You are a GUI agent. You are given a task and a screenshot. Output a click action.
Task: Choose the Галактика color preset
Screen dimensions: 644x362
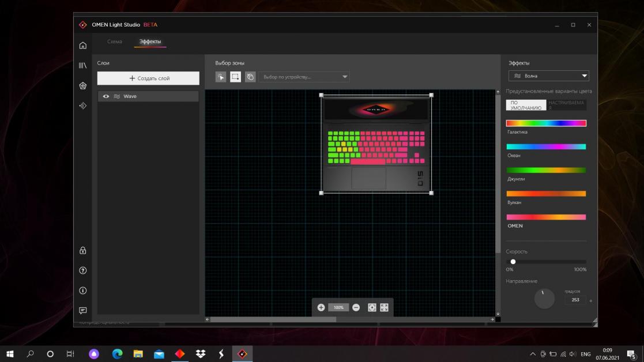[x=546, y=123]
